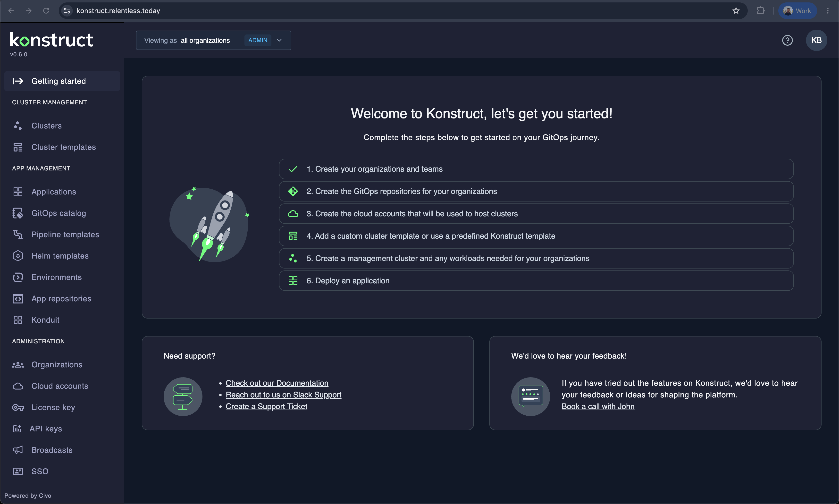This screenshot has height=504, width=839.
Task: Click Book a call with John
Action: (598, 407)
